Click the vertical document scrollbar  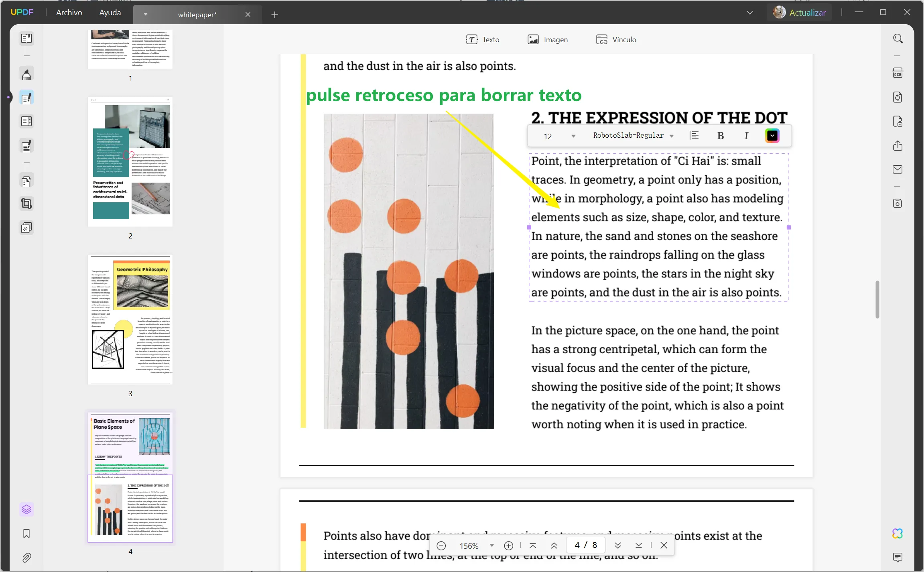pyautogui.click(x=877, y=299)
